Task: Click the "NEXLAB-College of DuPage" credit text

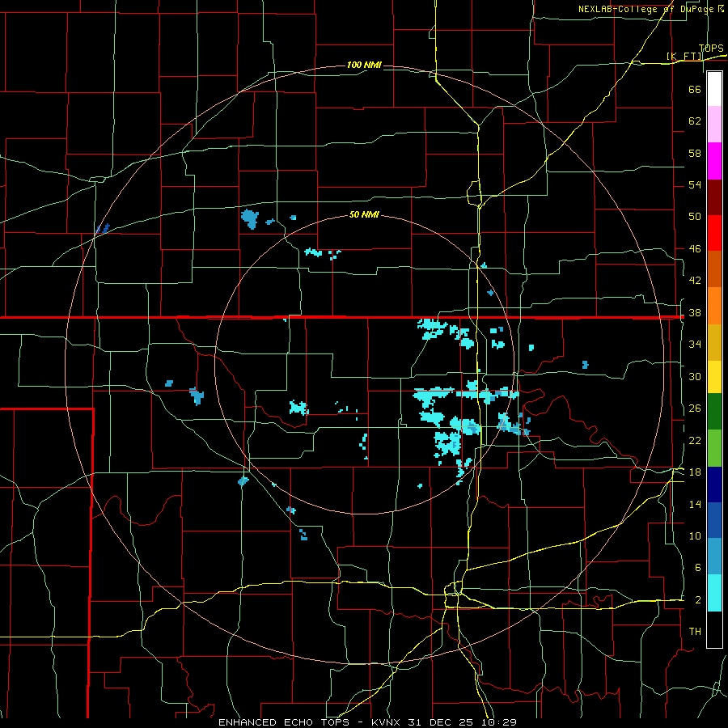Action: (645, 9)
